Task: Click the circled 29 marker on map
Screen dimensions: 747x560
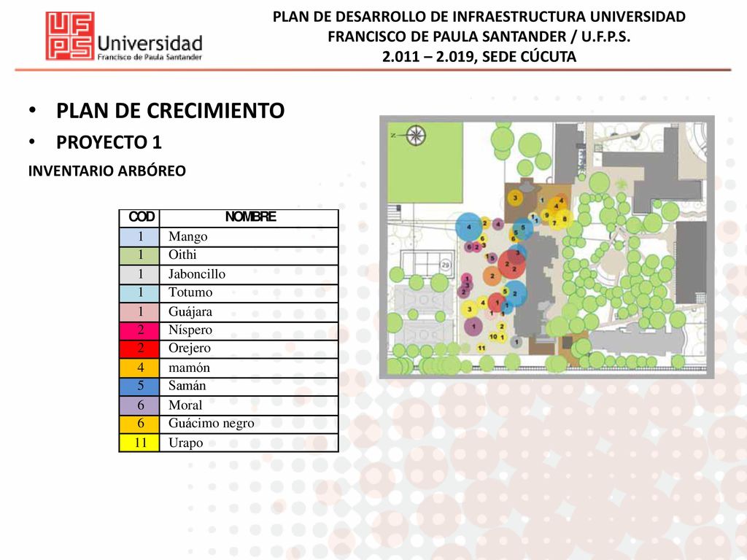Action: coord(446,265)
